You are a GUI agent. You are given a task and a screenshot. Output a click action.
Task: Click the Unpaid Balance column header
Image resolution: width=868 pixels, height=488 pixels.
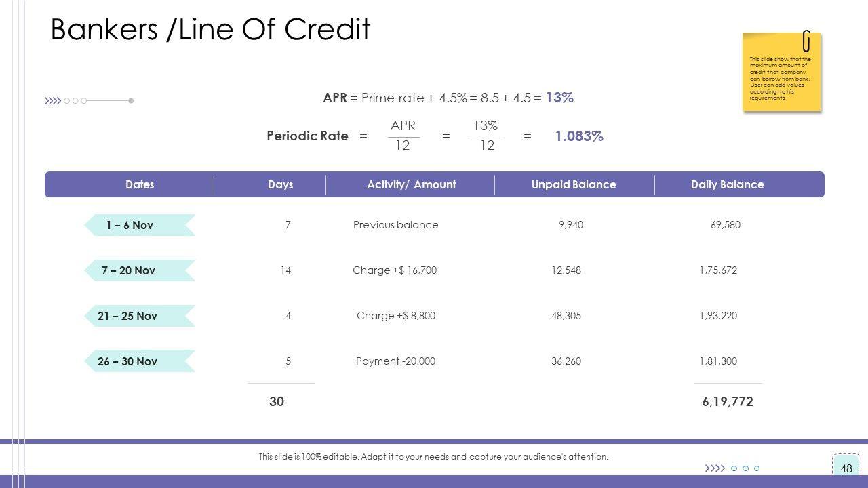pos(574,184)
